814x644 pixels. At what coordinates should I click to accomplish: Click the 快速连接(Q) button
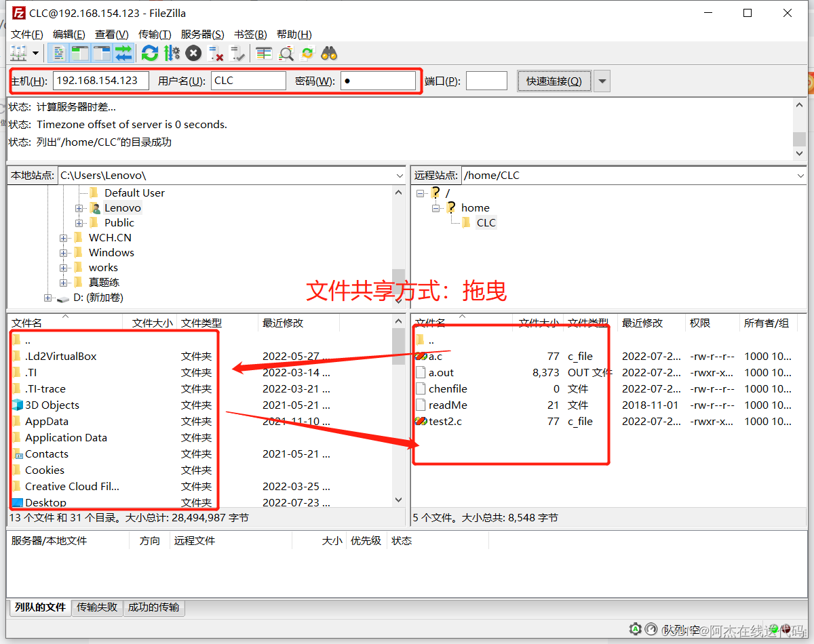[554, 81]
